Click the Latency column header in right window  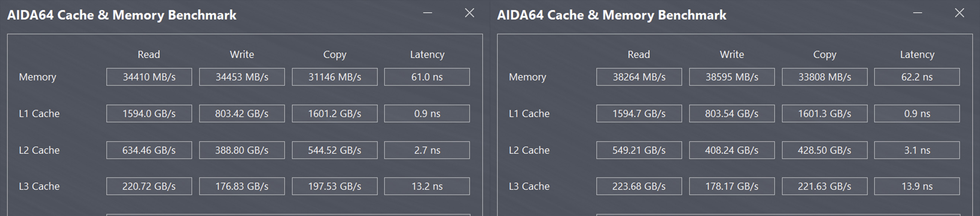click(917, 54)
